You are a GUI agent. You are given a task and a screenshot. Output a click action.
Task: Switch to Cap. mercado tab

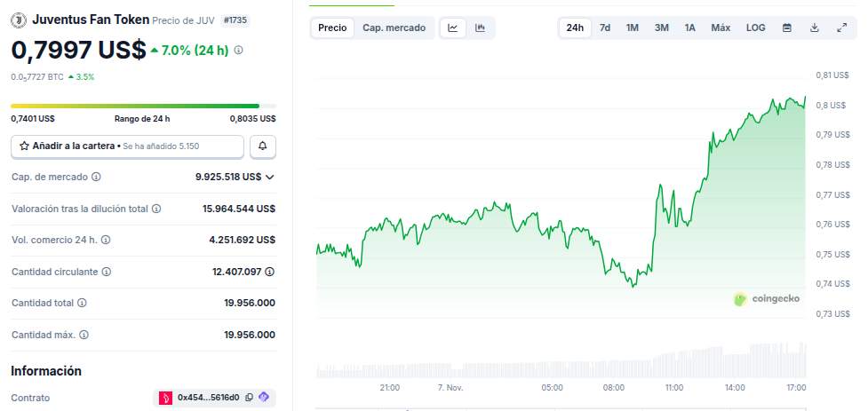point(394,28)
